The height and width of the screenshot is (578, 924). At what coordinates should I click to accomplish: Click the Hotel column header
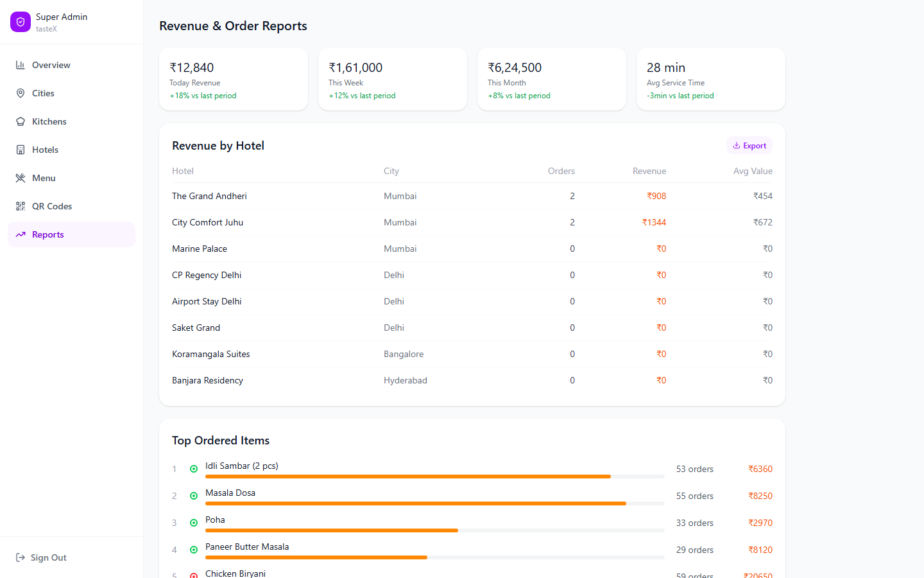tap(183, 171)
